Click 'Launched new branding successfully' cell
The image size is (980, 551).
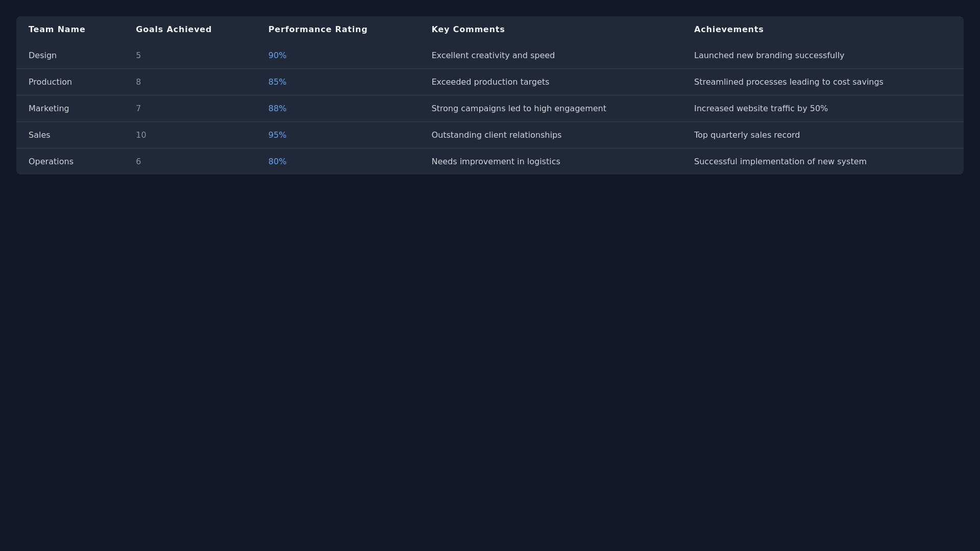(769, 56)
